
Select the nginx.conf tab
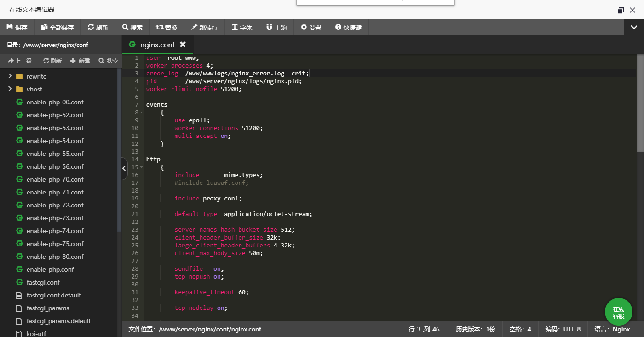[x=157, y=45]
